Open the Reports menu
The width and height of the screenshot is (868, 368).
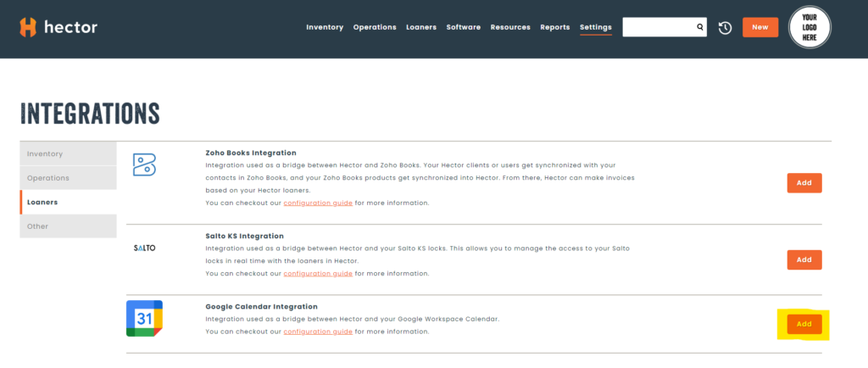555,27
